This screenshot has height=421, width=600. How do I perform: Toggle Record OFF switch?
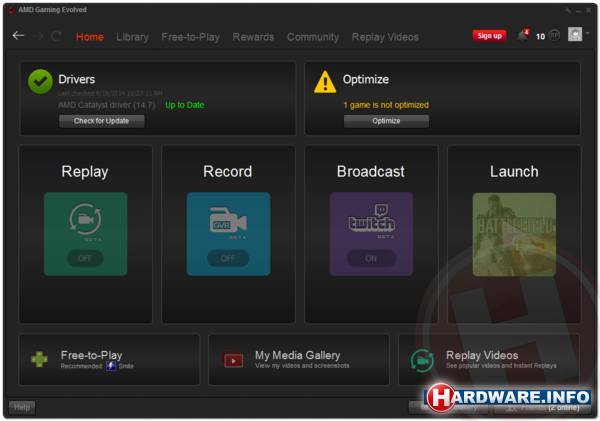click(228, 258)
